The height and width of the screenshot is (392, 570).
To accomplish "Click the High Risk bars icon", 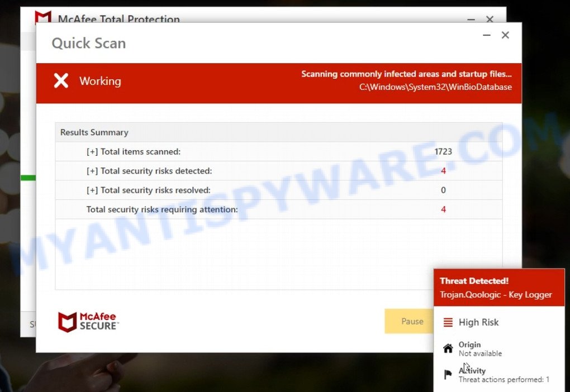I will tap(448, 322).
